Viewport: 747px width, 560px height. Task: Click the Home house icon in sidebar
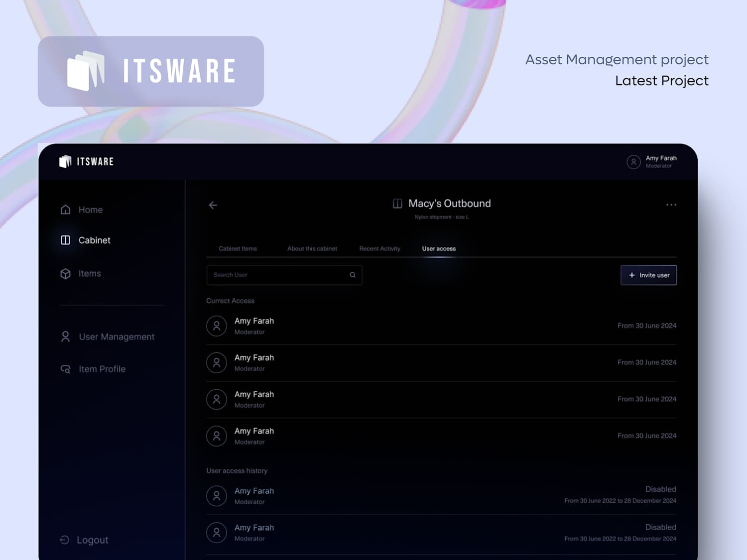click(x=65, y=210)
